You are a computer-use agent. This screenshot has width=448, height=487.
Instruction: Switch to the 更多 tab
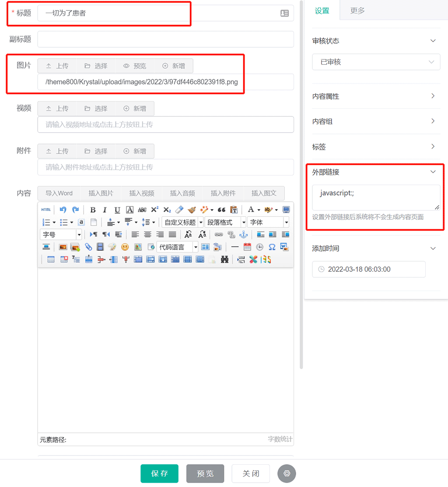[357, 11]
